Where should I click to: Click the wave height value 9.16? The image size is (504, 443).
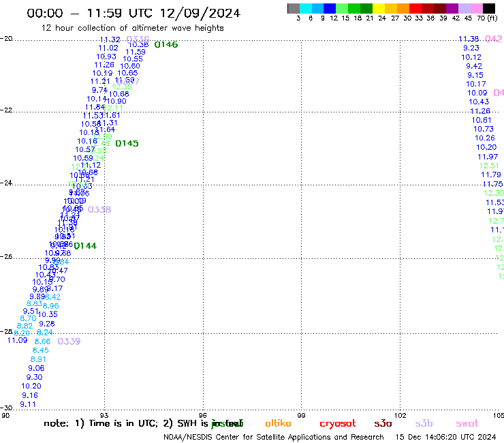30,395
